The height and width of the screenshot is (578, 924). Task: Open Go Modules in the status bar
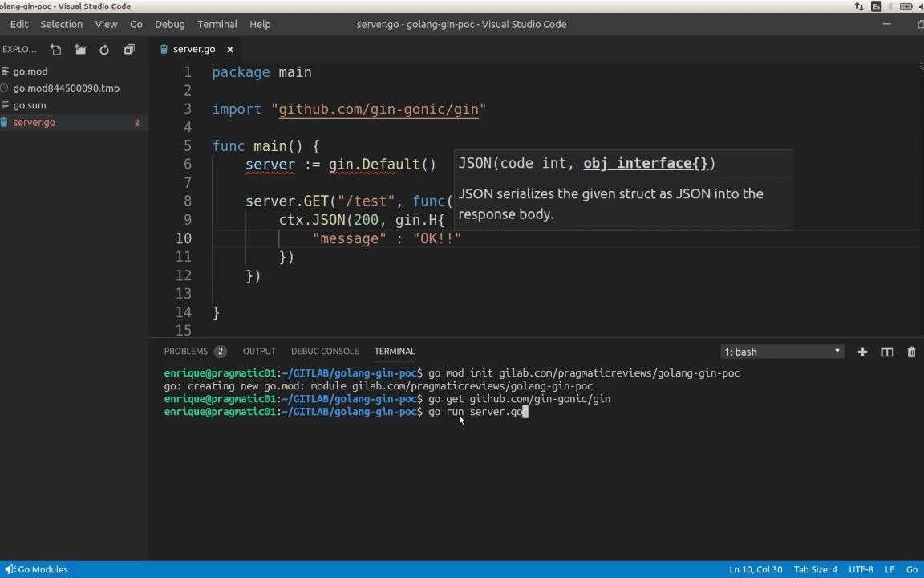(37, 569)
